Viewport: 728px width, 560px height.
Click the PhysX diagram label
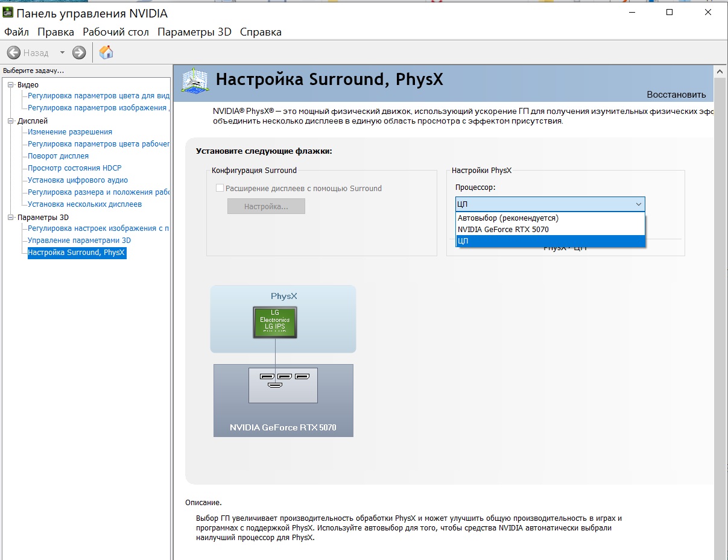click(x=283, y=297)
